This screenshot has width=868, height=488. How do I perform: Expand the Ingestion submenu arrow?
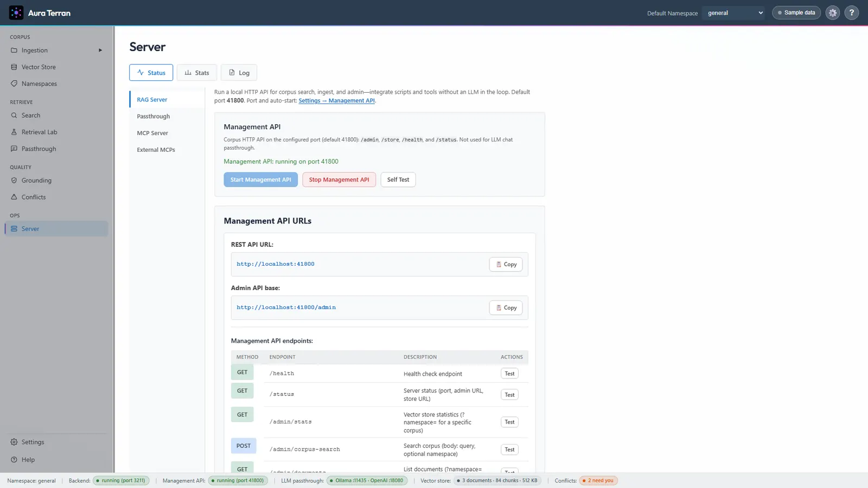tap(100, 50)
